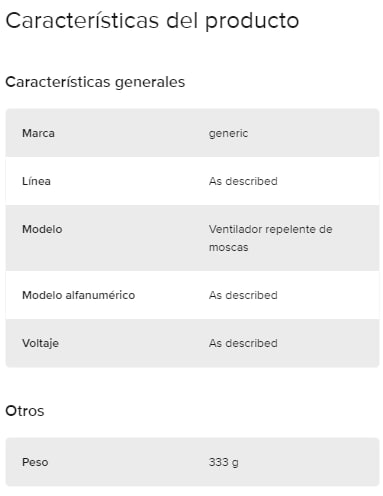Select As described beside Modelo alfanumérico

coord(243,295)
